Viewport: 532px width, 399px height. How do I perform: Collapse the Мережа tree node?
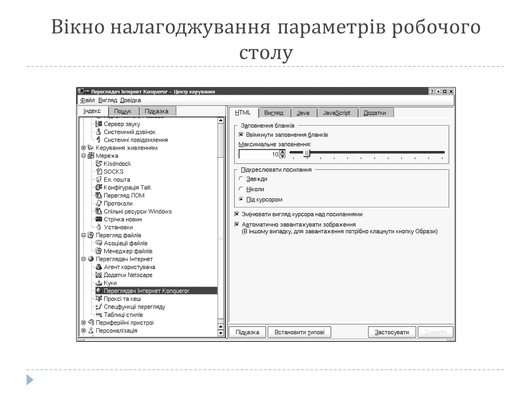point(83,156)
